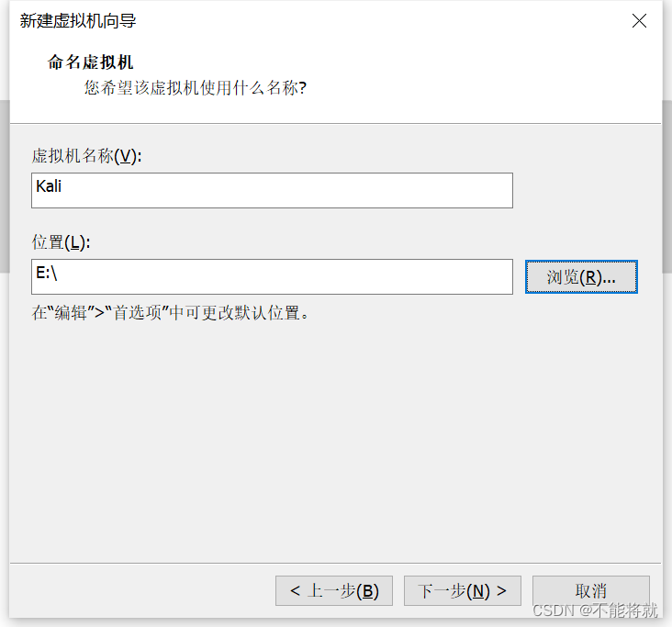Open the 浏览(R)... browse dialog
This screenshot has width=672, height=627.
(581, 277)
